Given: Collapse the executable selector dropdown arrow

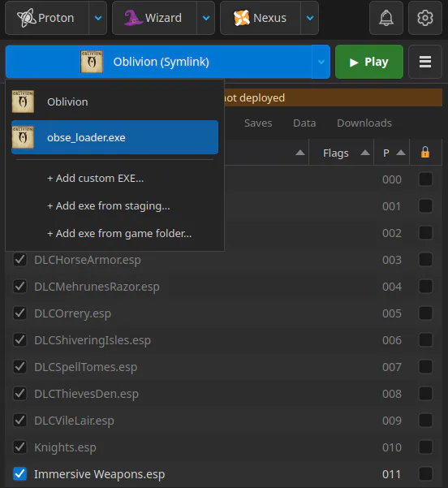Looking at the screenshot, I should coord(321,62).
